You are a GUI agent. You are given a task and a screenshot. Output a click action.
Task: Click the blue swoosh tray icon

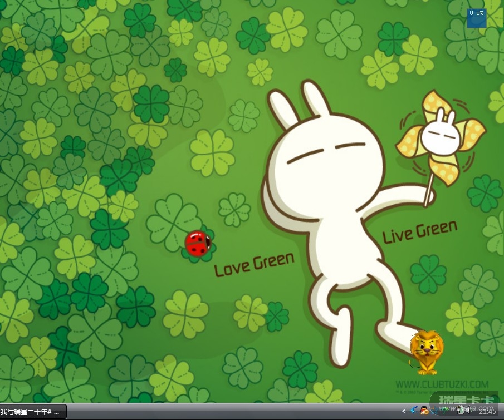[x=414, y=410]
